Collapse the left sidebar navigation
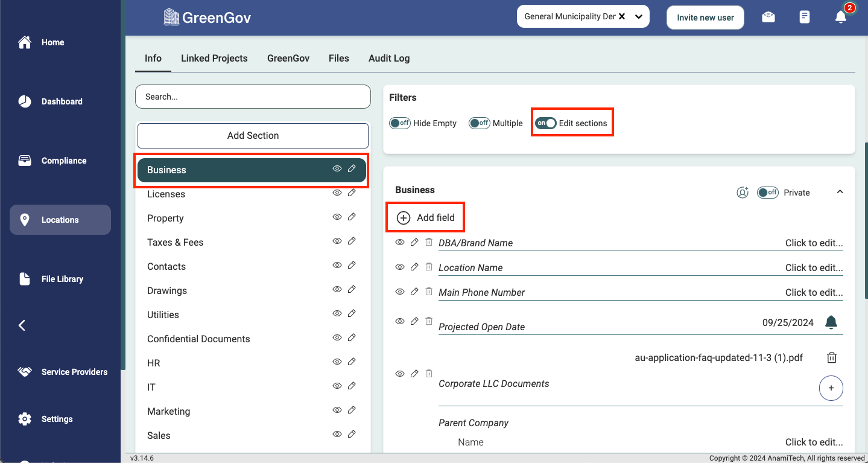 click(x=22, y=325)
